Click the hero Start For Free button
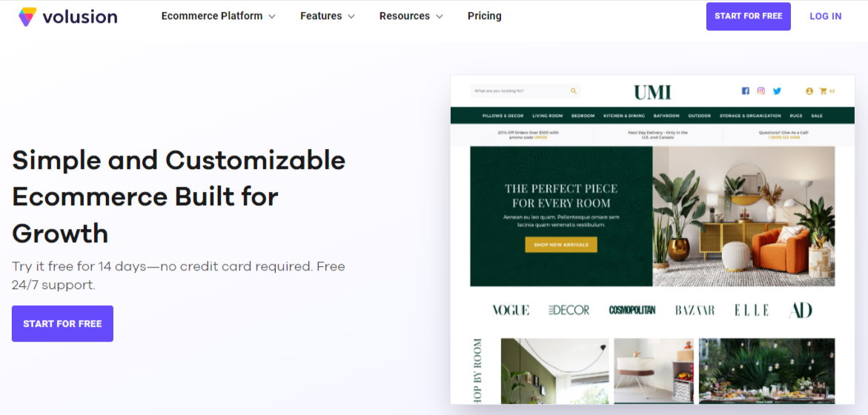Image resolution: width=868 pixels, height=415 pixels. pyautogui.click(x=62, y=324)
